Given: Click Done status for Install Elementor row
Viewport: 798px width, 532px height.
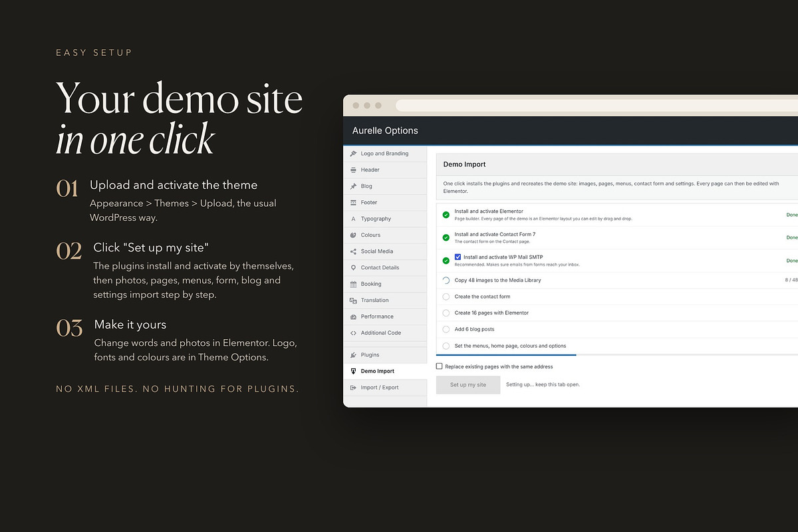Looking at the screenshot, I should coord(792,215).
